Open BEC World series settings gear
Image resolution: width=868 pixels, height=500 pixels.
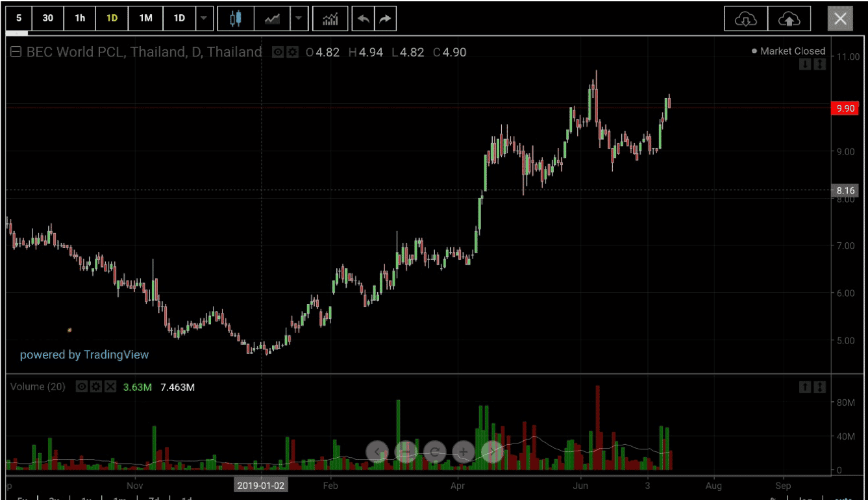click(293, 52)
